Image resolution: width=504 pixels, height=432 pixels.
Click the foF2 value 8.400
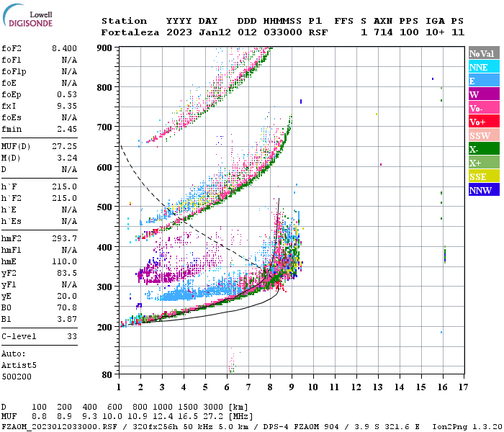pos(64,48)
